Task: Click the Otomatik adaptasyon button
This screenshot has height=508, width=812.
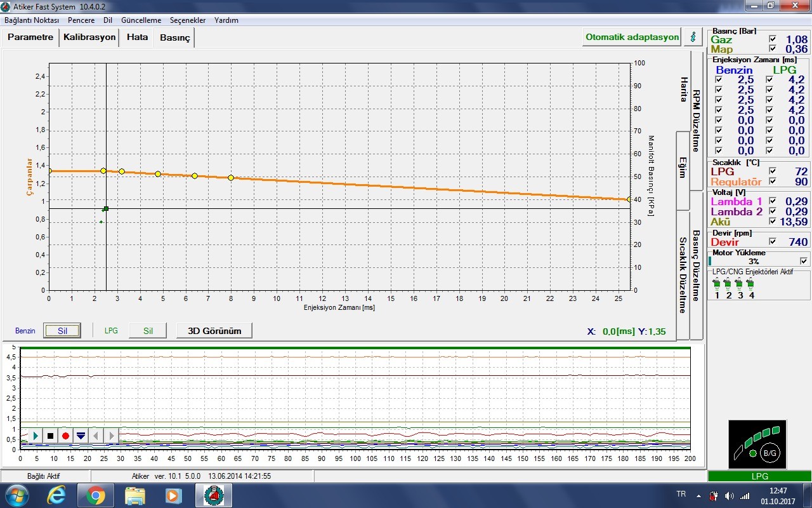Action: click(632, 37)
